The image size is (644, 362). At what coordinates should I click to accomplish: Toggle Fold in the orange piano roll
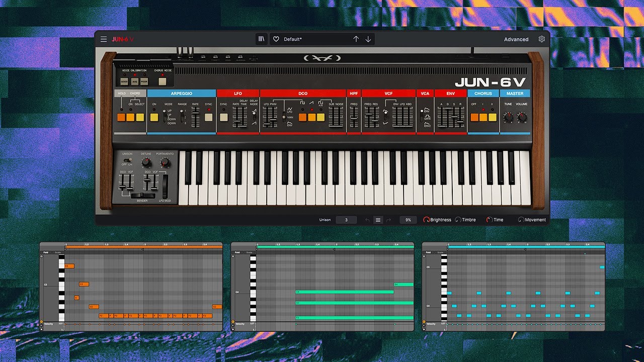coord(46,252)
